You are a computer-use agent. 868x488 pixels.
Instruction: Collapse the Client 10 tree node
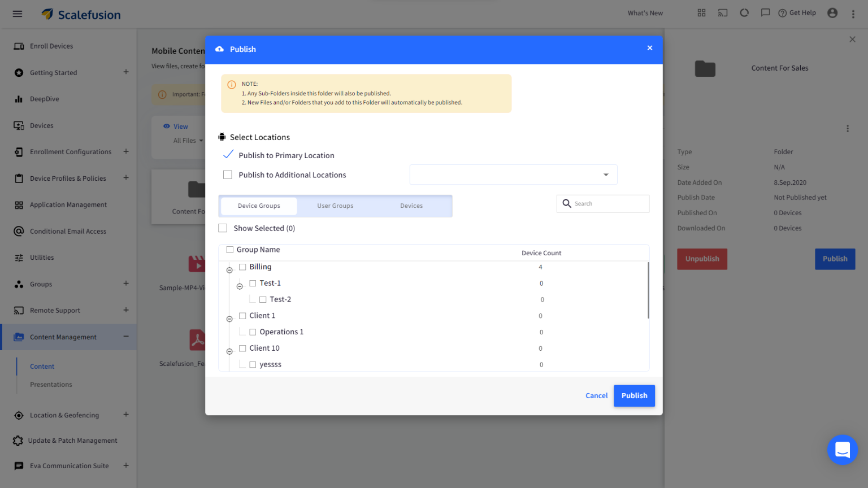point(229,351)
